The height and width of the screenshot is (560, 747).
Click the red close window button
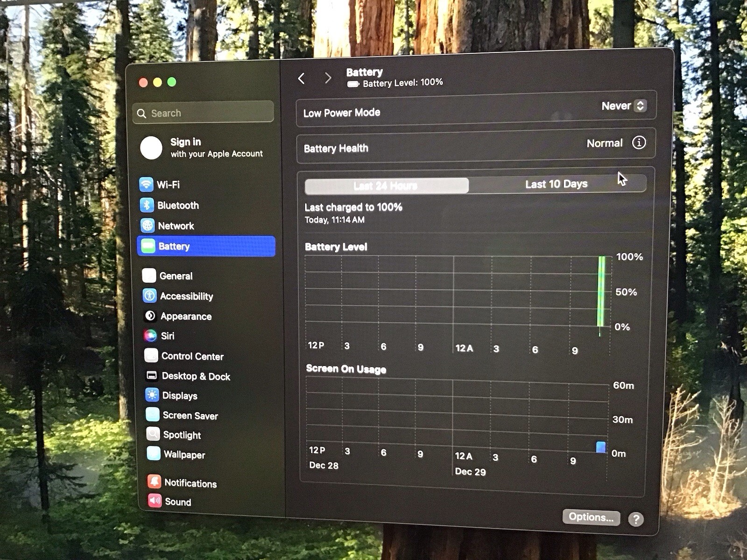click(x=143, y=83)
